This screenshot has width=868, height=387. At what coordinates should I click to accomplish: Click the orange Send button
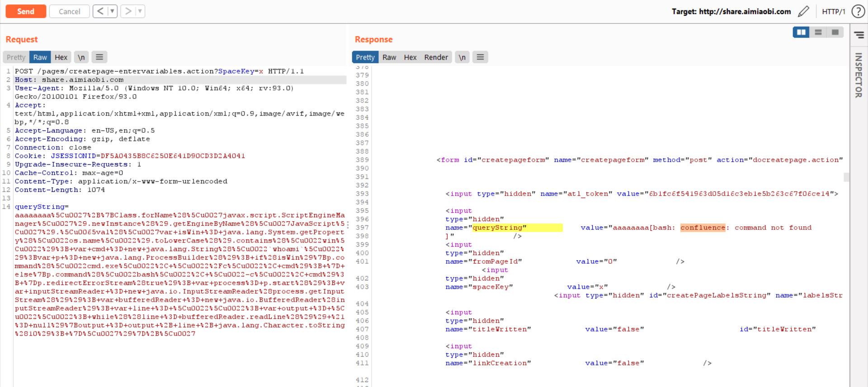(x=26, y=11)
